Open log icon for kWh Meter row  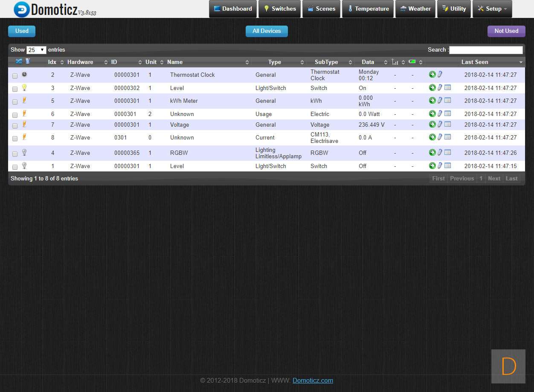(x=447, y=101)
